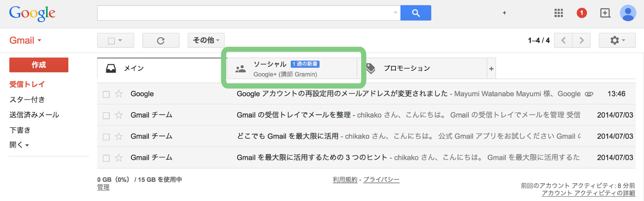Open アカウント アクティビティの詳細 link
This screenshot has height=201, width=644.
588,193
